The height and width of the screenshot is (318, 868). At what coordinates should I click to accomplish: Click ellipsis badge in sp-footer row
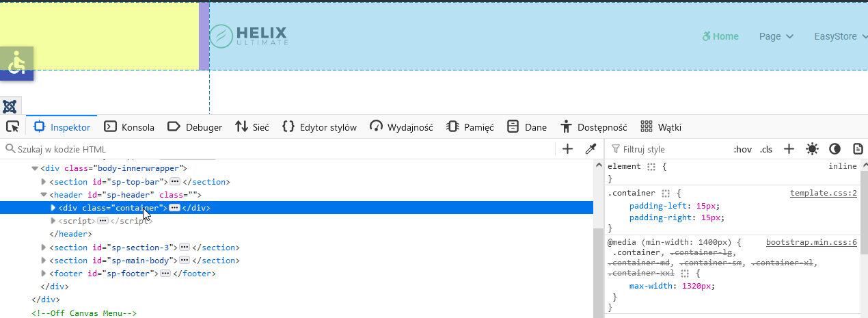click(165, 274)
